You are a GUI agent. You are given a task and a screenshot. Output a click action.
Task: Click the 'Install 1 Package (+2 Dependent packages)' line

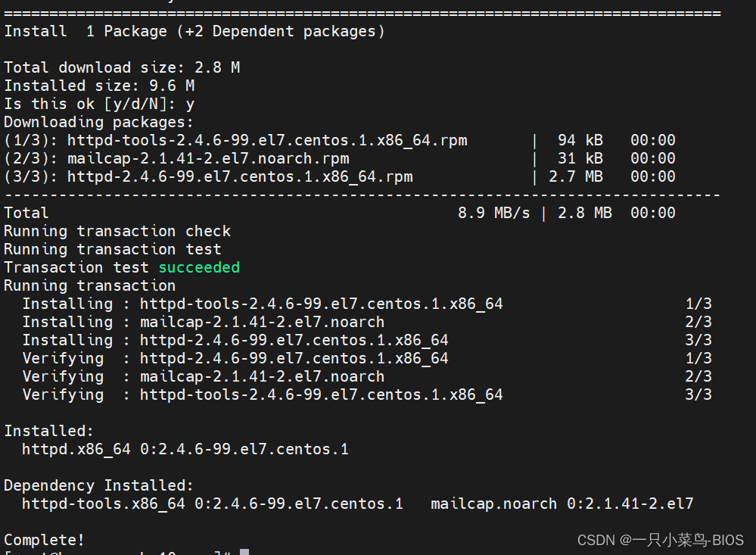click(x=194, y=31)
